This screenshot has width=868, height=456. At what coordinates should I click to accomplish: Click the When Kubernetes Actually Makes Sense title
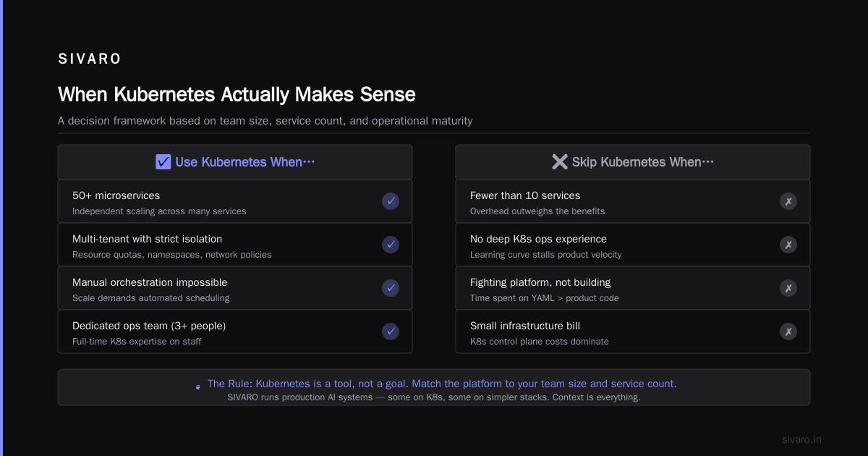pos(237,95)
